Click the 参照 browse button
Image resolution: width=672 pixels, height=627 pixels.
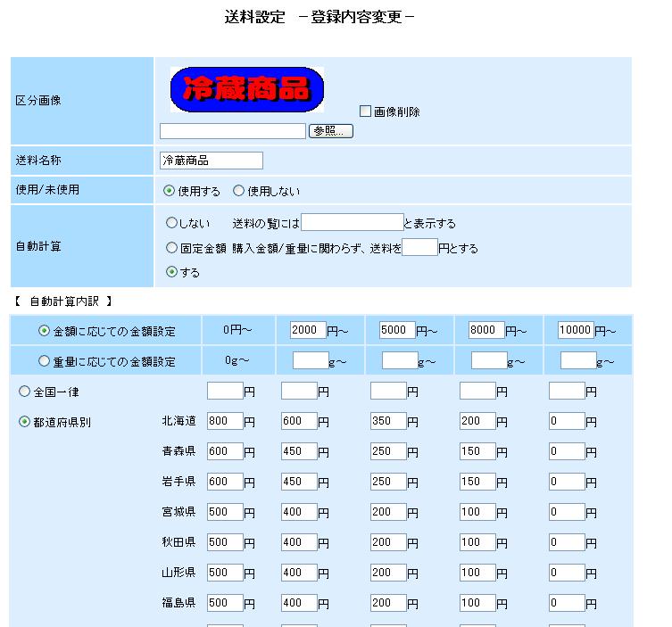331,131
